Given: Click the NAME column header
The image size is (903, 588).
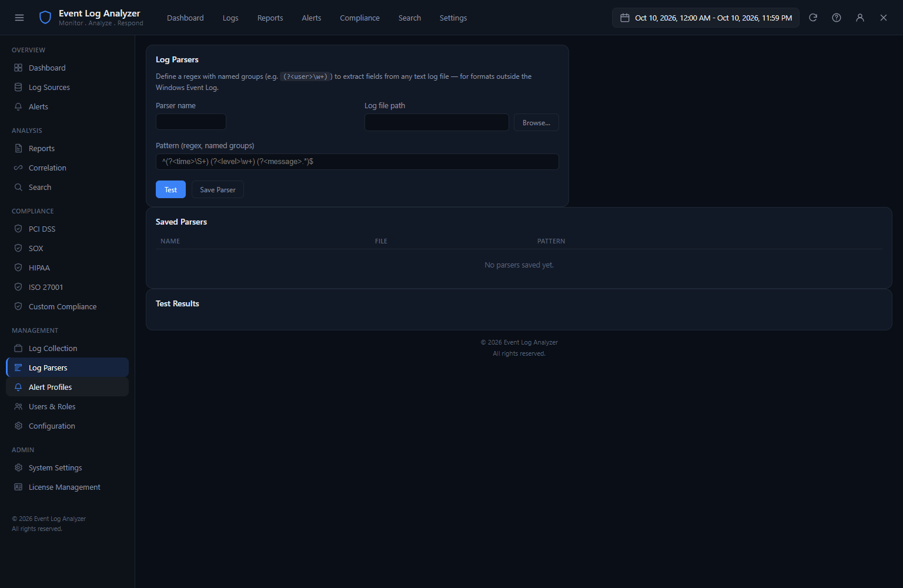Looking at the screenshot, I should 170,241.
